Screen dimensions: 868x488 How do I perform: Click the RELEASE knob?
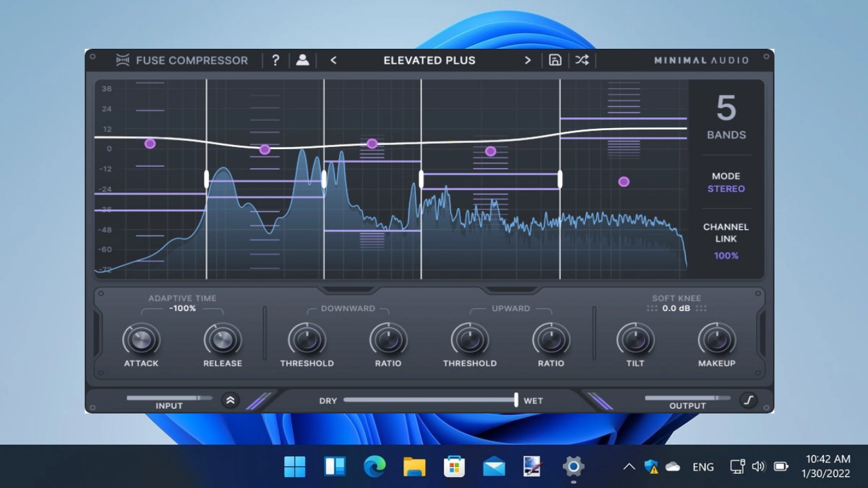point(222,340)
